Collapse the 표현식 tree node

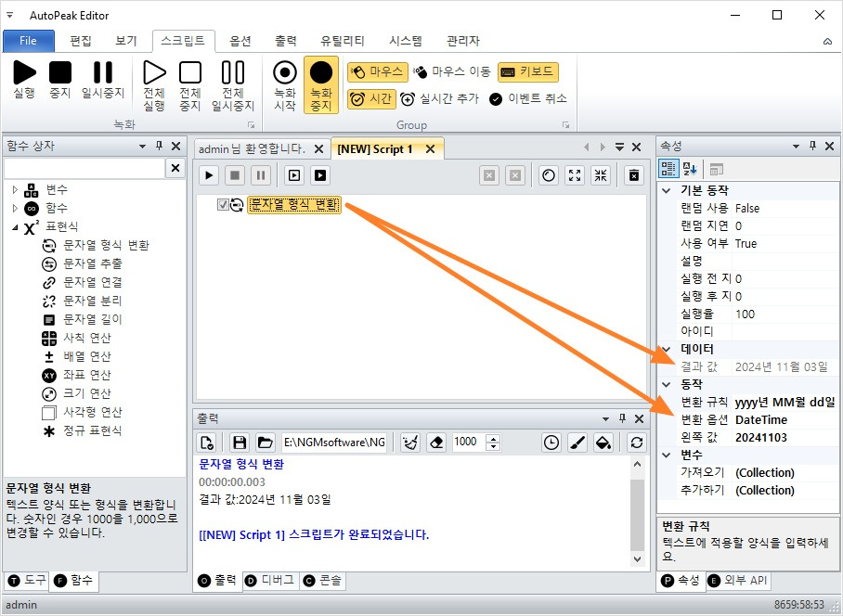click(15, 227)
